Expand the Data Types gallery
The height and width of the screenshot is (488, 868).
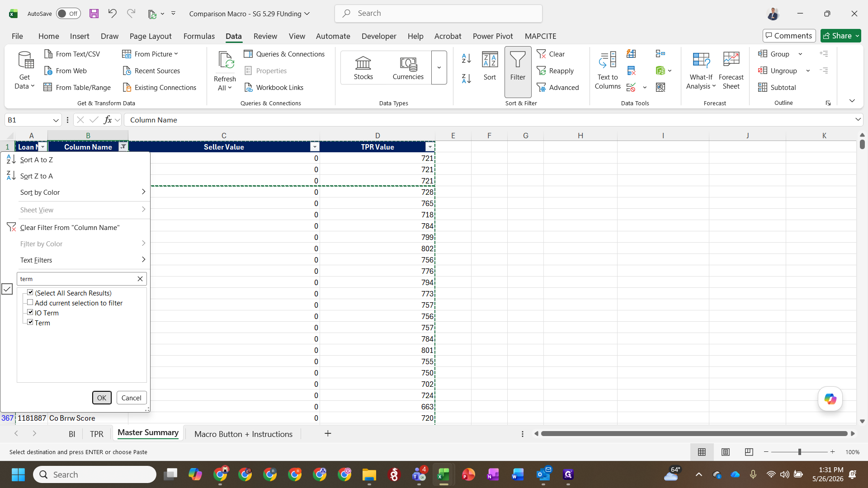(439, 68)
